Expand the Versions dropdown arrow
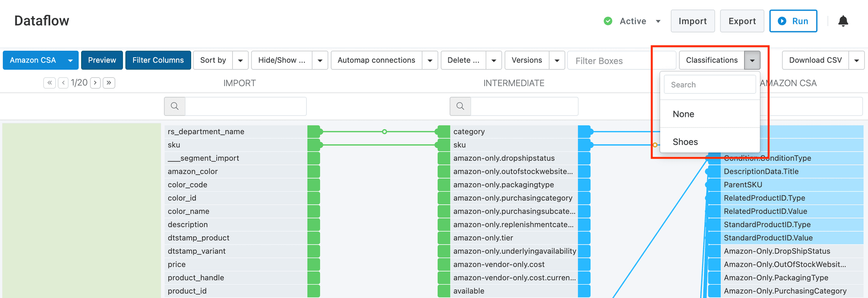 (x=557, y=60)
